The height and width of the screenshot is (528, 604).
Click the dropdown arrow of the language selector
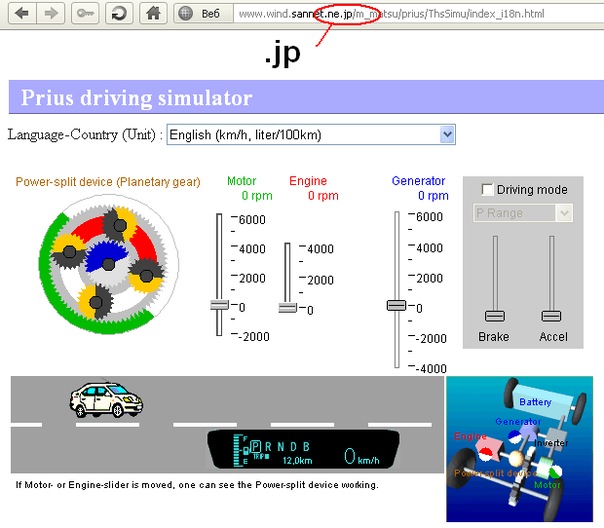(x=447, y=134)
